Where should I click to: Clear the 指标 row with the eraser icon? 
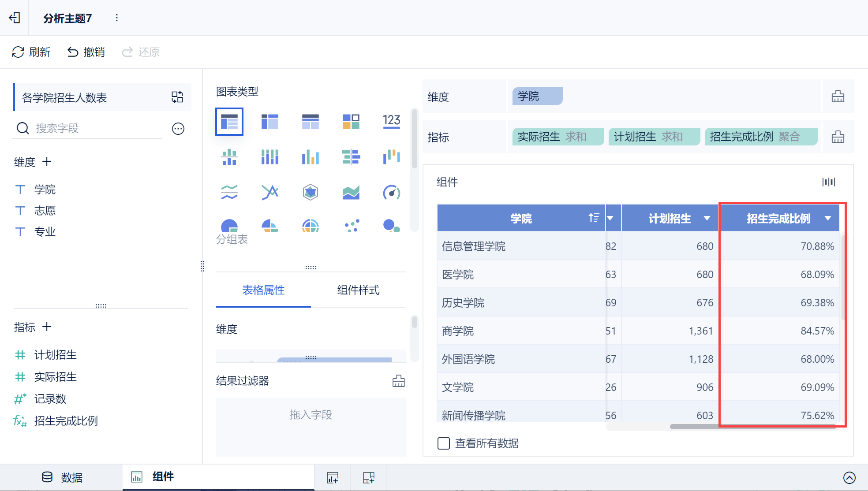pyautogui.click(x=838, y=137)
